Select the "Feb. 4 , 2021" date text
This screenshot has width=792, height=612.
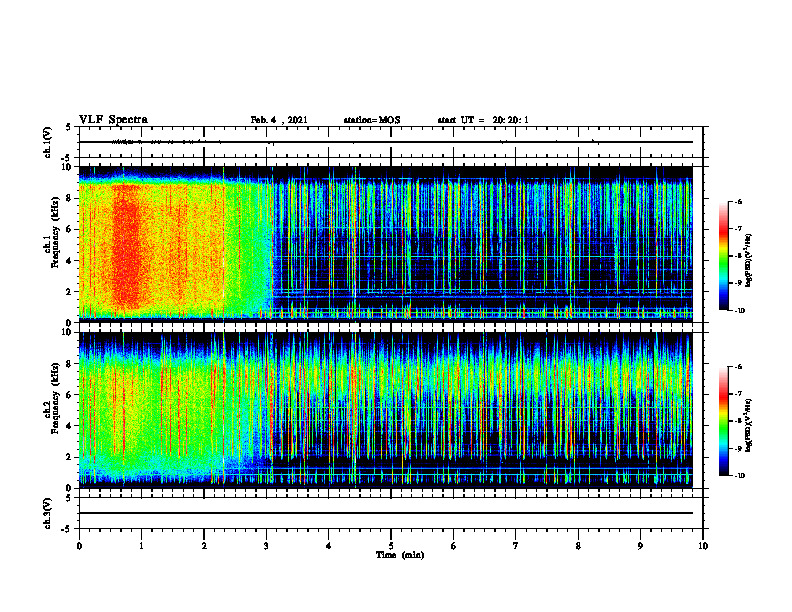(x=279, y=120)
